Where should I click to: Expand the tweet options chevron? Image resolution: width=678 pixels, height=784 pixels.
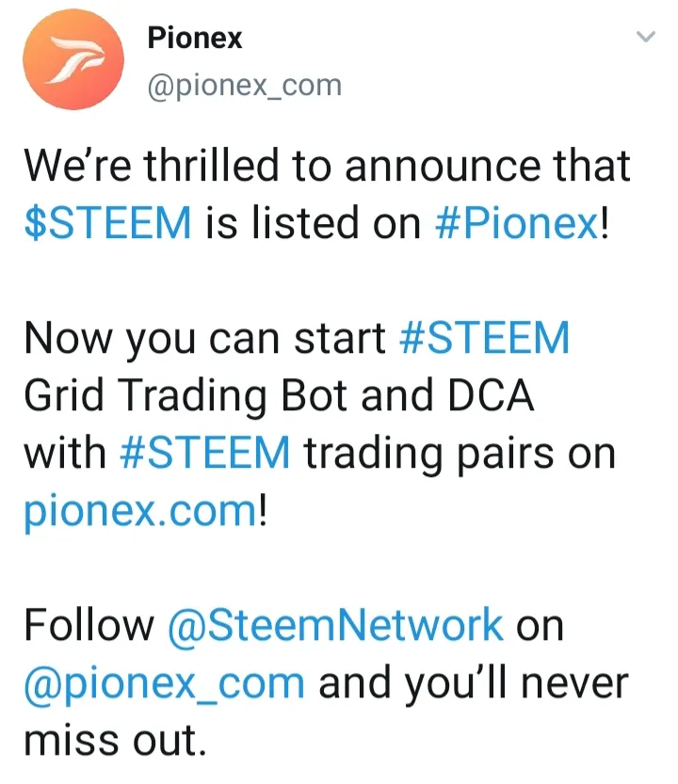coord(645,37)
